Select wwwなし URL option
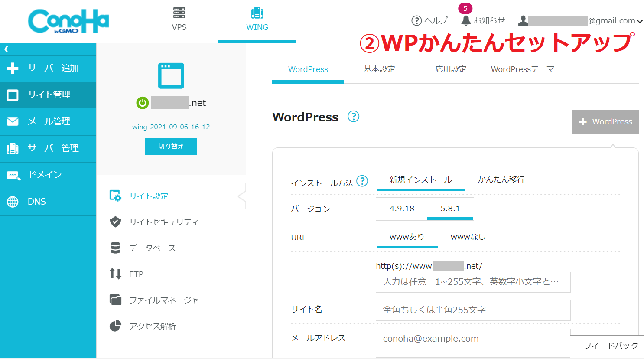Viewport: 644px width, 359px height. click(x=468, y=237)
